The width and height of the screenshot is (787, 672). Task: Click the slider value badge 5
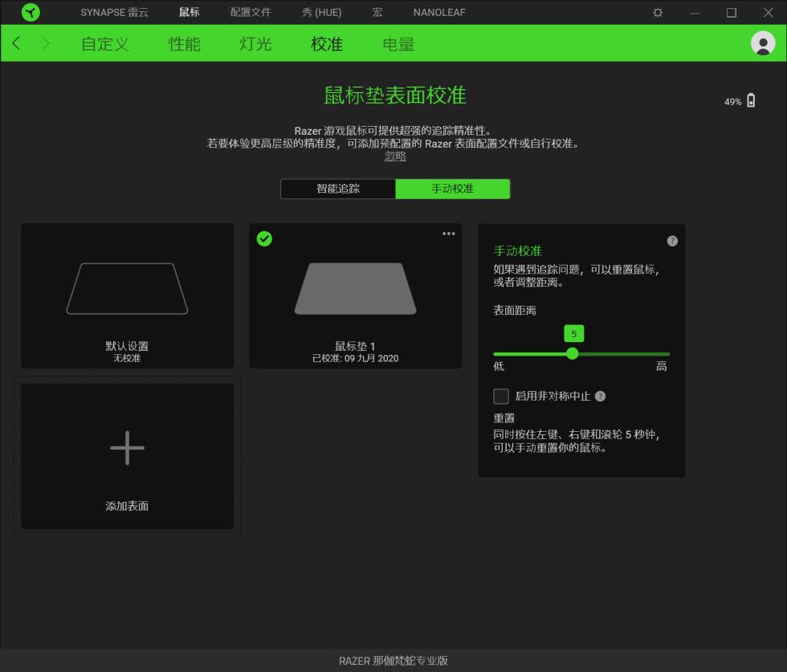click(x=573, y=334)
